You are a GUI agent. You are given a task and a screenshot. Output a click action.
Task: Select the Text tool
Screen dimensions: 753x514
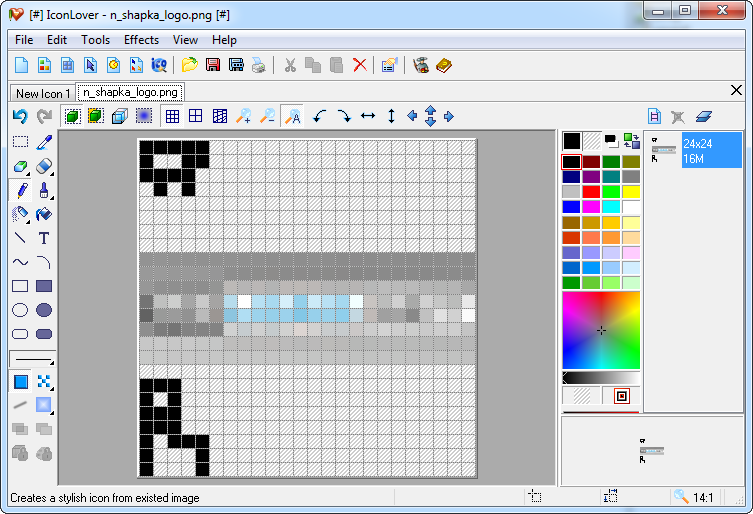44,239
